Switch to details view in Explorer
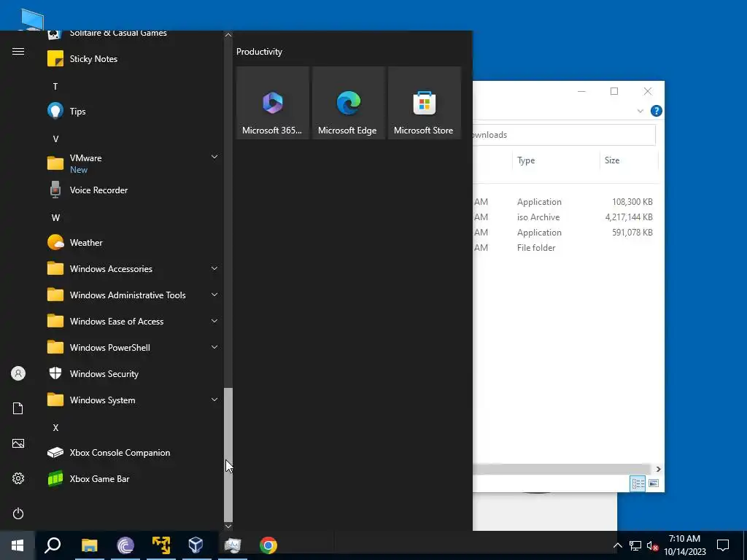Viewport: 747px width, 560px height. pos(638,483)
